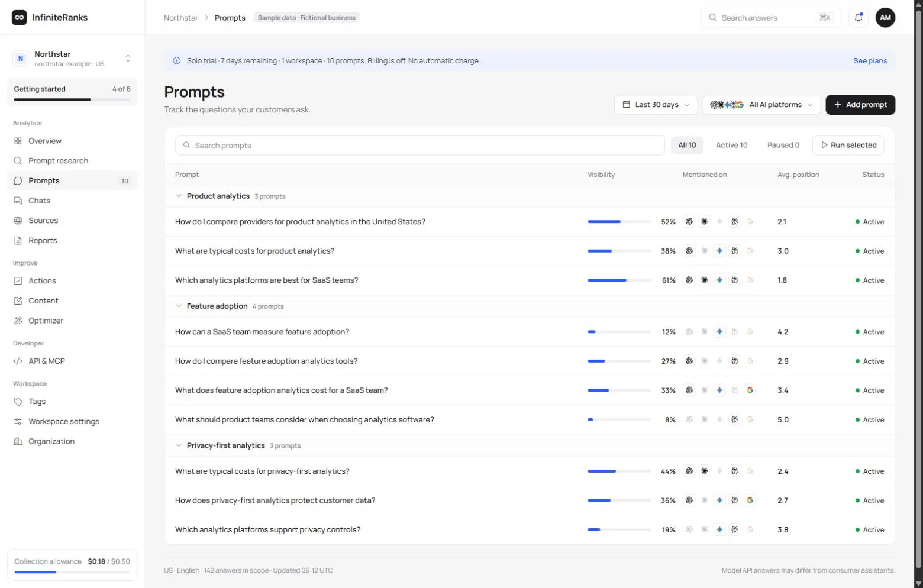Collapse the Product analytics group
Image resolution: width=923 pixels, height=588 pixels.
click(x=179, y=196)
